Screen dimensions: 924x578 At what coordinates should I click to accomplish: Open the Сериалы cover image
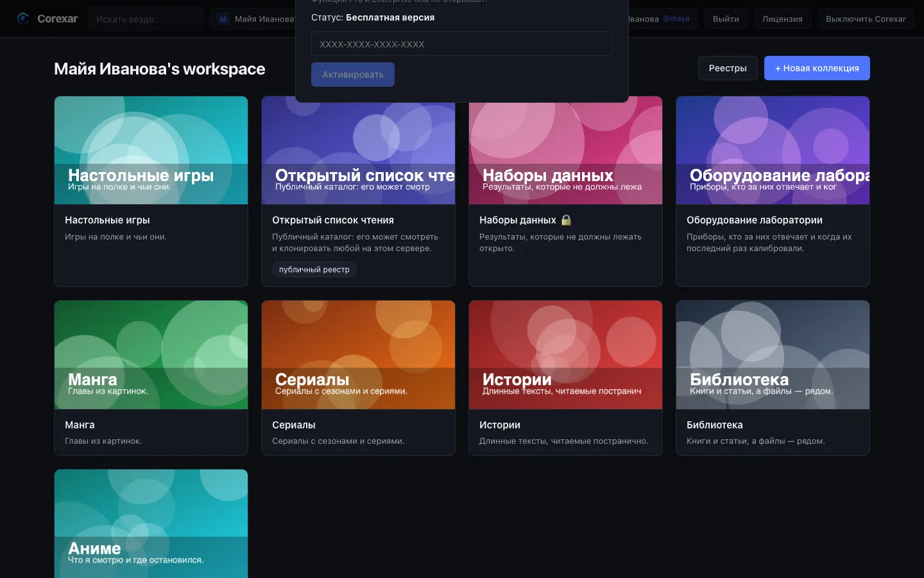point(359,355)
